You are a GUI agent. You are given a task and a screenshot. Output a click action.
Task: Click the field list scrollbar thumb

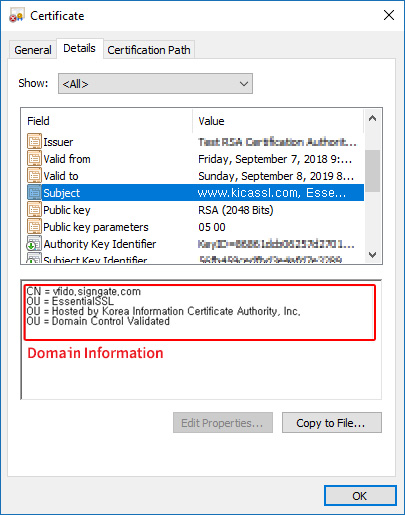pyautogui.click(x=372, y=171)
